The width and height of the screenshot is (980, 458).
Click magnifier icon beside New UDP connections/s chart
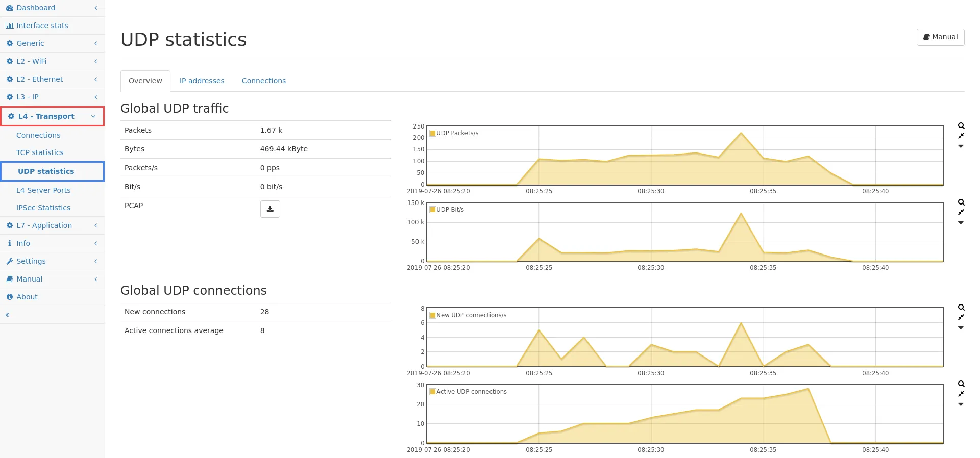point(961,308)
